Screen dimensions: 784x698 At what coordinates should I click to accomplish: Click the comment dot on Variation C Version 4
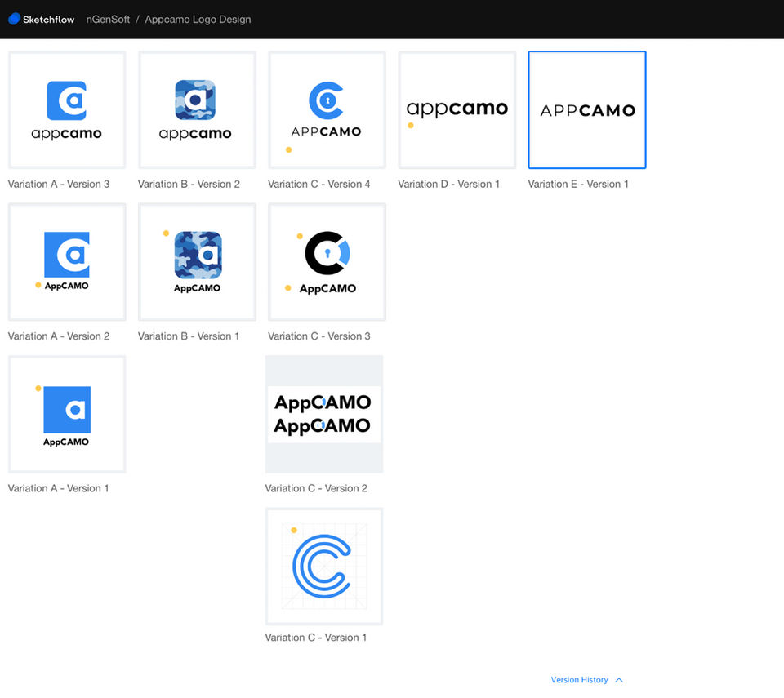click(x=288, y=149)
